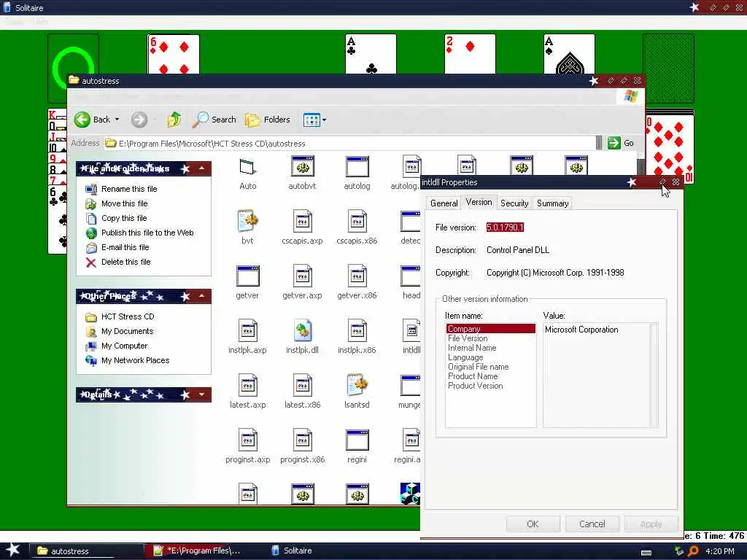Image resolution: width=747 pixels, height=560 pixels.
Task: Open the autobvt file icon
Action: [303, 167]
